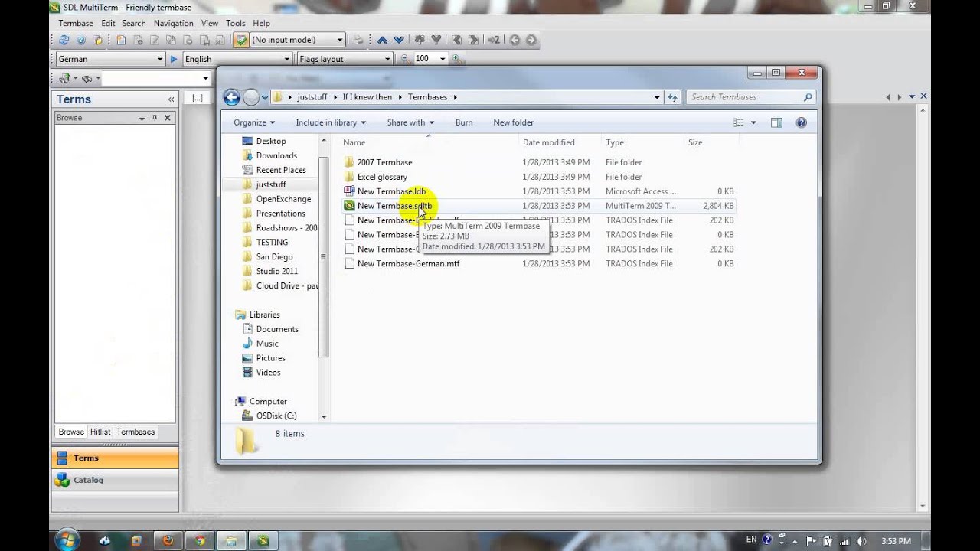Screen dimensions: 980x551
Task: Click the search type icon beside search box
Action: [x=64, y=78]
